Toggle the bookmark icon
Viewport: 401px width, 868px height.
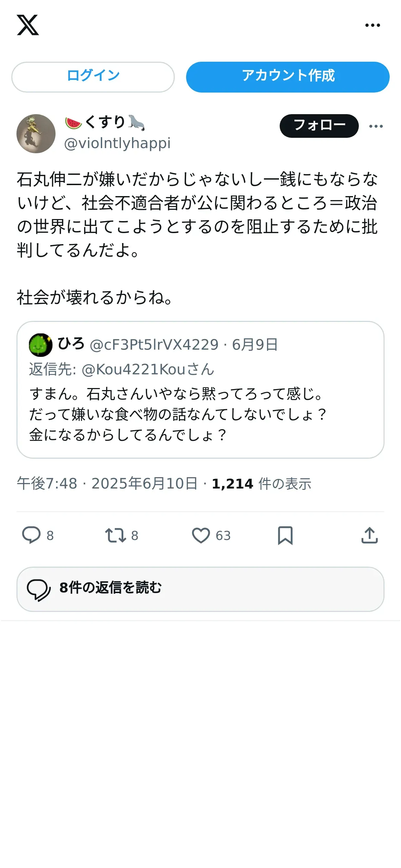[285, 535]
